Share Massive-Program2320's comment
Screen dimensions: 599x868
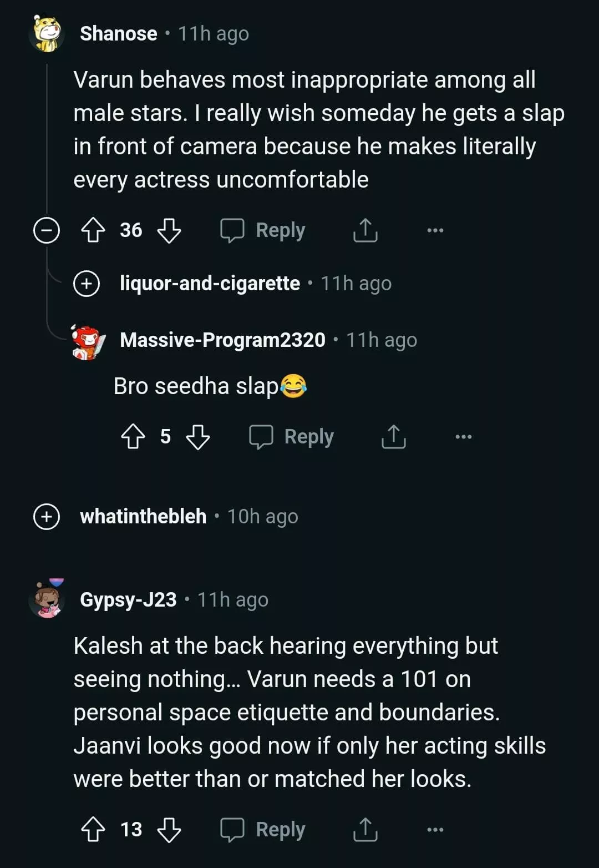[394, 437]
